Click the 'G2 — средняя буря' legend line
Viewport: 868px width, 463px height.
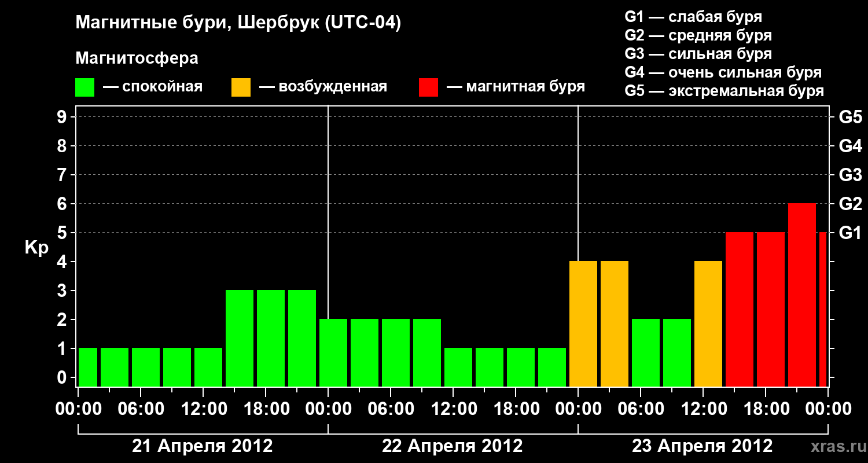698,35
